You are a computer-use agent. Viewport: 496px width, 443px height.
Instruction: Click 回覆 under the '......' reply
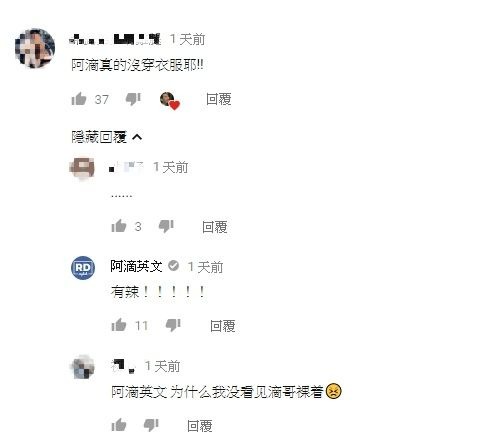tap(215, 227)
